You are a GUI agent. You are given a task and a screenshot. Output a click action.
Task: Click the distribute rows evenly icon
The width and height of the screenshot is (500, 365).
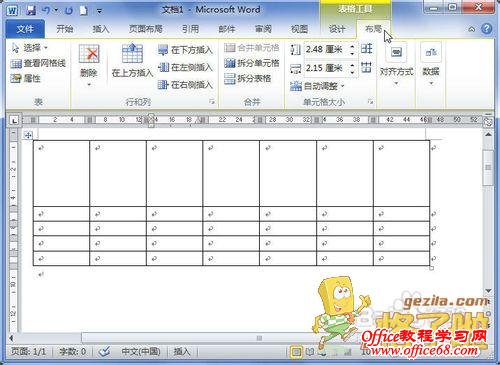tap(367, 49)
